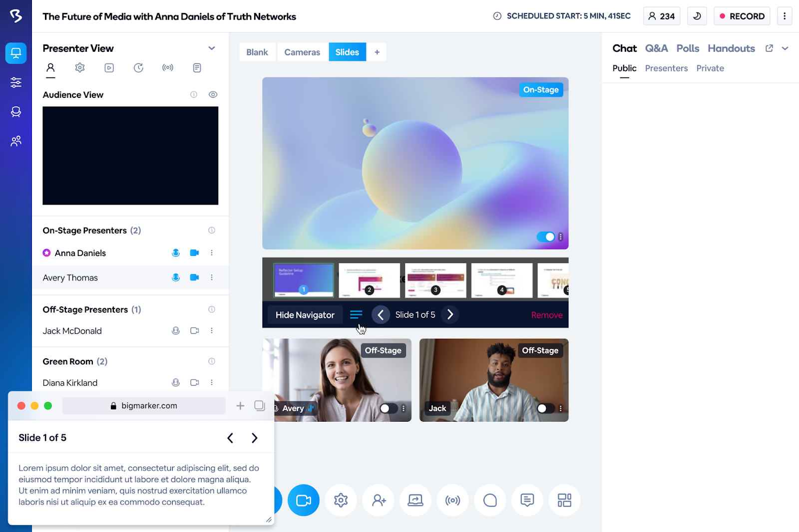Collapse the Presenter View panel chevron
The width and height of the screenshot is (799, 532).
[x=212, y=48]
